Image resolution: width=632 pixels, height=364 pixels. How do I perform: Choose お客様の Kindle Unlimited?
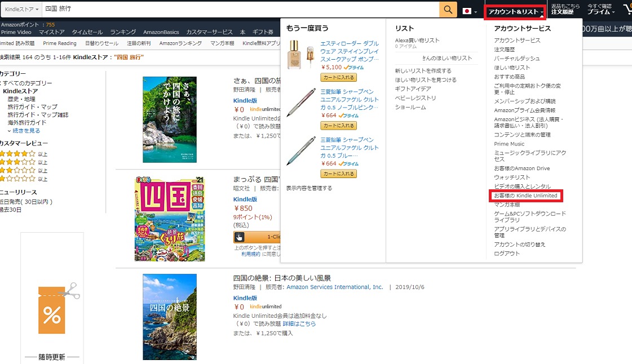click(x=525, y=196)
